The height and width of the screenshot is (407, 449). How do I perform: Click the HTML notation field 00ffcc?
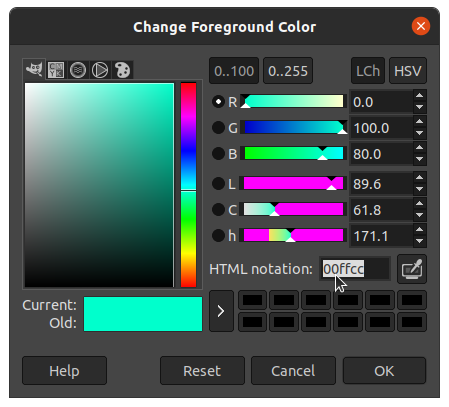click(x=355, y=269)
